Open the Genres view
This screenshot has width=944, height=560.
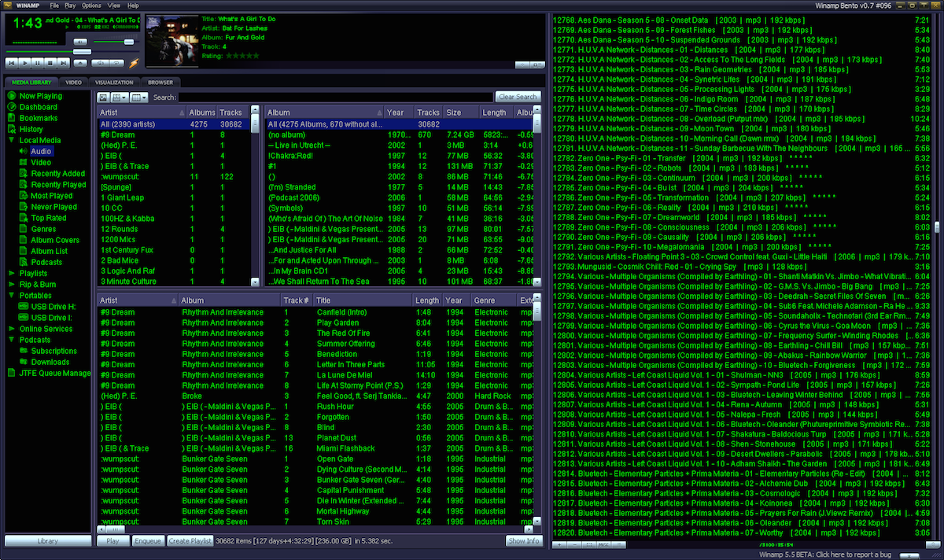click(x=43, y=229)
